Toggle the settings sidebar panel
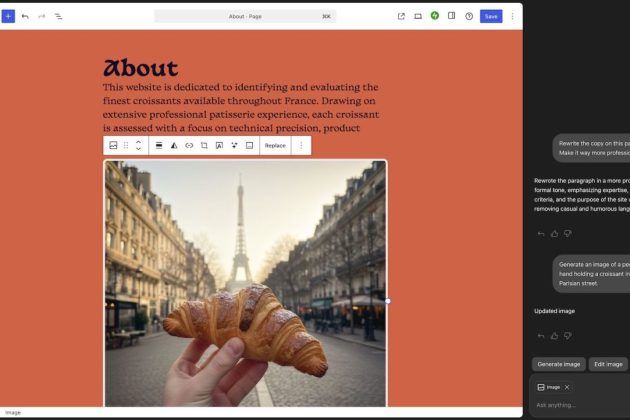630x420 pixels. point(452,16)
